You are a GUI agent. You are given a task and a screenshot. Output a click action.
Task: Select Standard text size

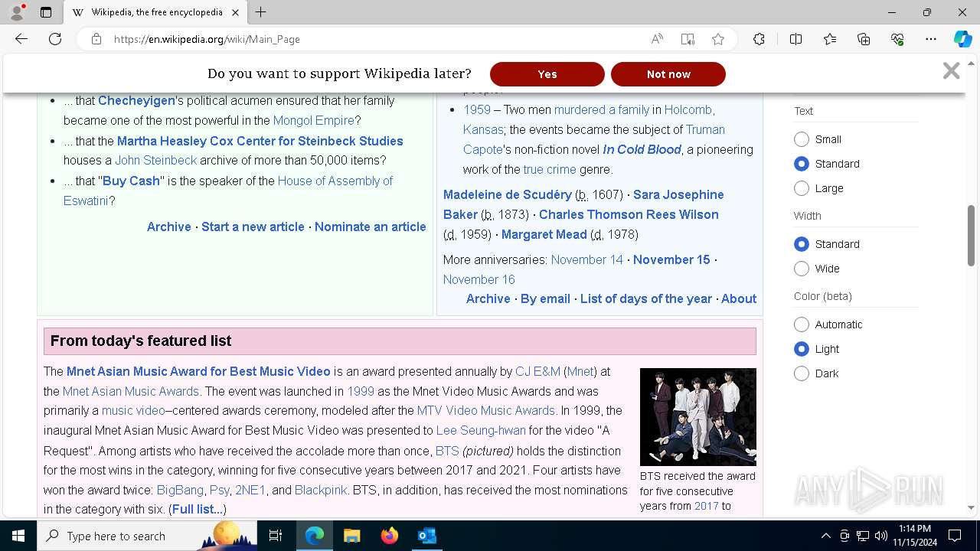pos(802,164)
